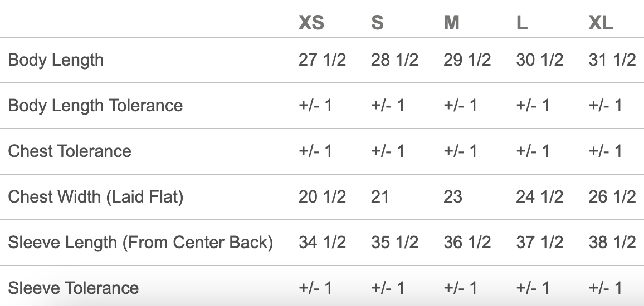Click the XS size column header
644x306 pixels.
click(x=311, y=23)
